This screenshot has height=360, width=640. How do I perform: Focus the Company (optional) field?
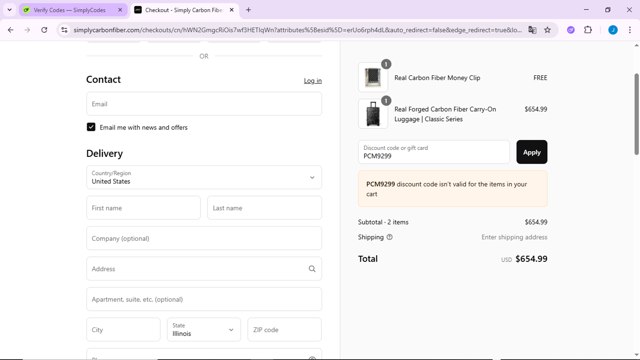(x=204, y=238)
